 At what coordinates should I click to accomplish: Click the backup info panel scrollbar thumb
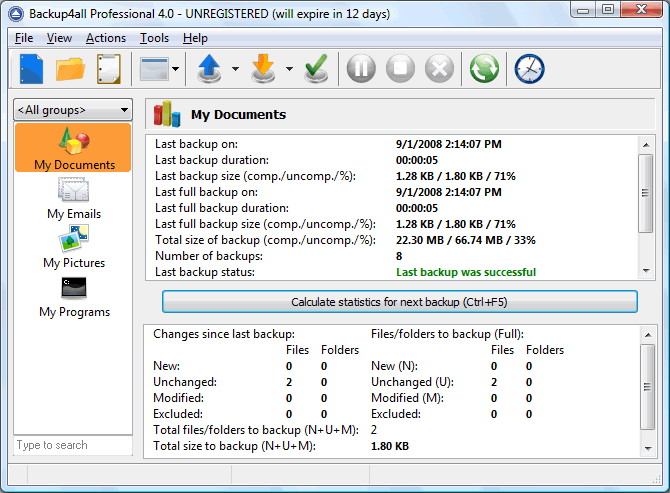[646, 193]
